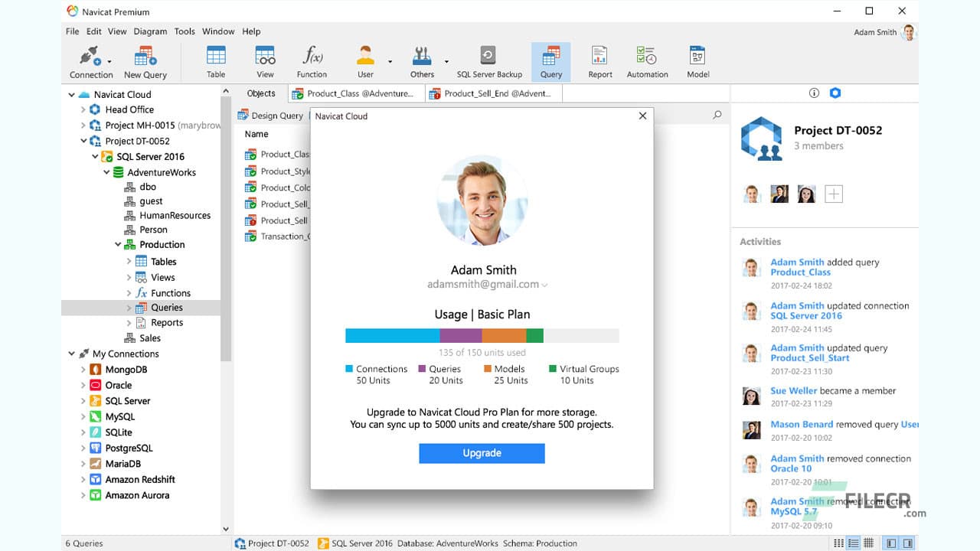This screenshot has height=551, width=980.
Task: Select the User management icon
Action: click(x=365, y=61)
